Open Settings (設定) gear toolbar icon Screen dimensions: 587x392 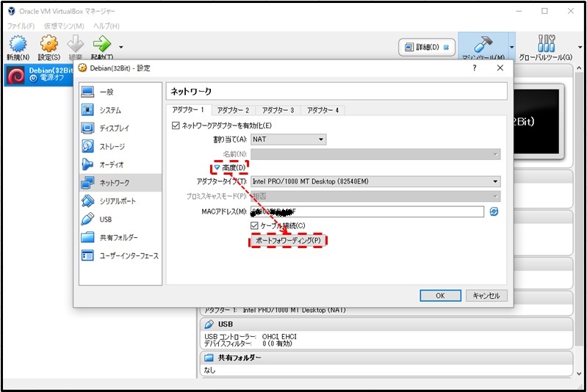pos(49,44)
